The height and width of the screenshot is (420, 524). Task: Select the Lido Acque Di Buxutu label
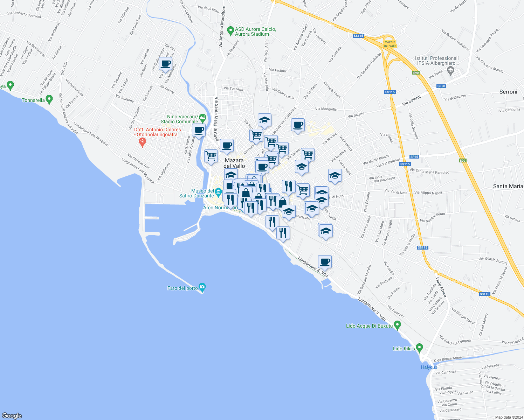tap(368, 326)
